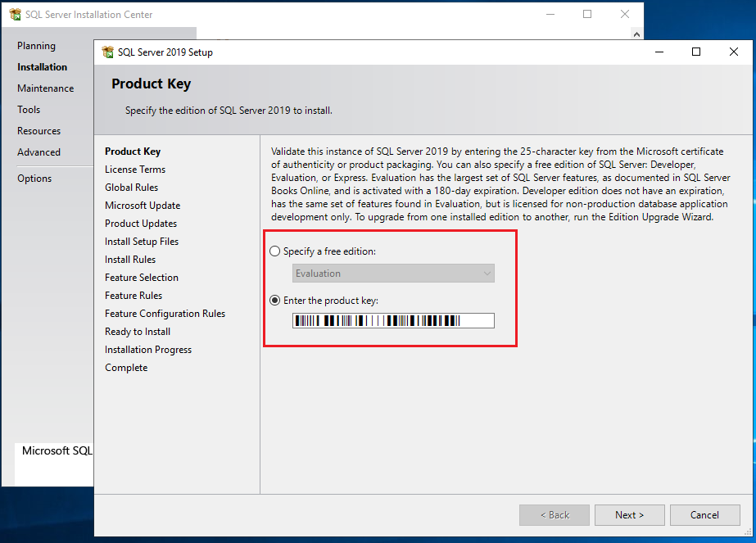Open Maintenance in Installation Center sidebar
The width and height of the screenshot is (756, 543).
pyautogui.click(x=46, y=88)
